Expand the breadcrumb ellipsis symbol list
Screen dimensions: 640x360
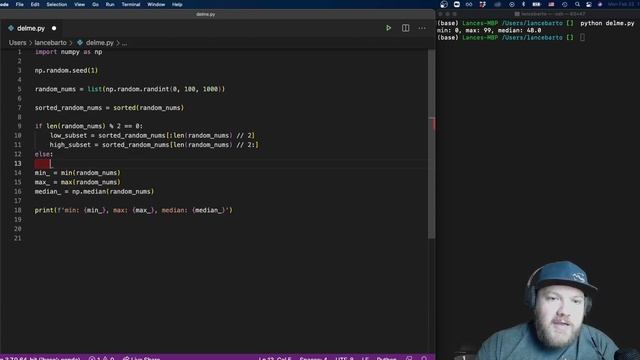124,43
